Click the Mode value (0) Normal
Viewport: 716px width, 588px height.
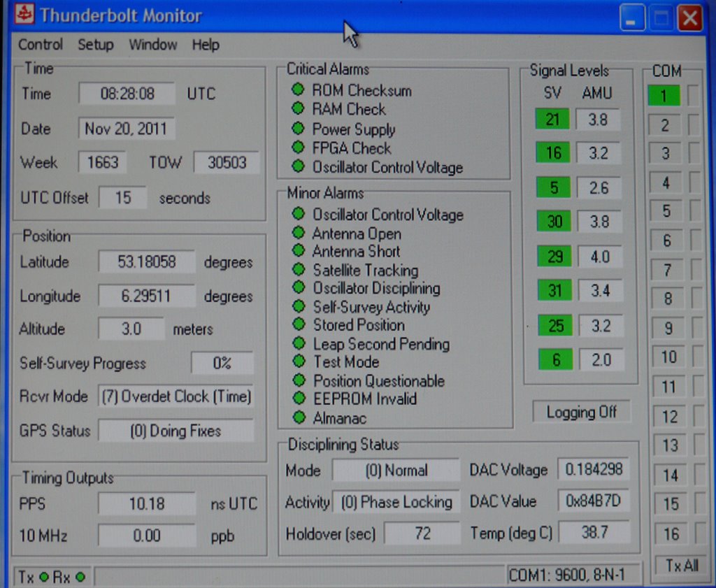point(396,470)
